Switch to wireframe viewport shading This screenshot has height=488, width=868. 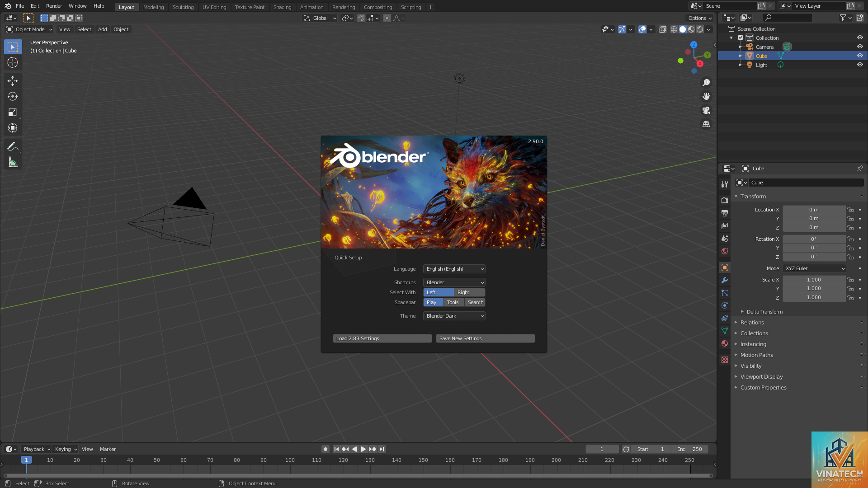[x=674, y=29]
